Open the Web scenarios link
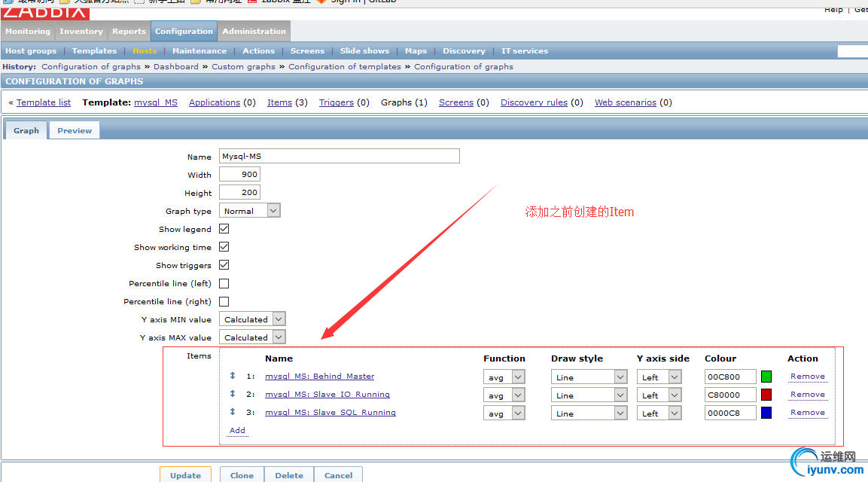This screenshot has height=482, width=868. pos(626,102)
